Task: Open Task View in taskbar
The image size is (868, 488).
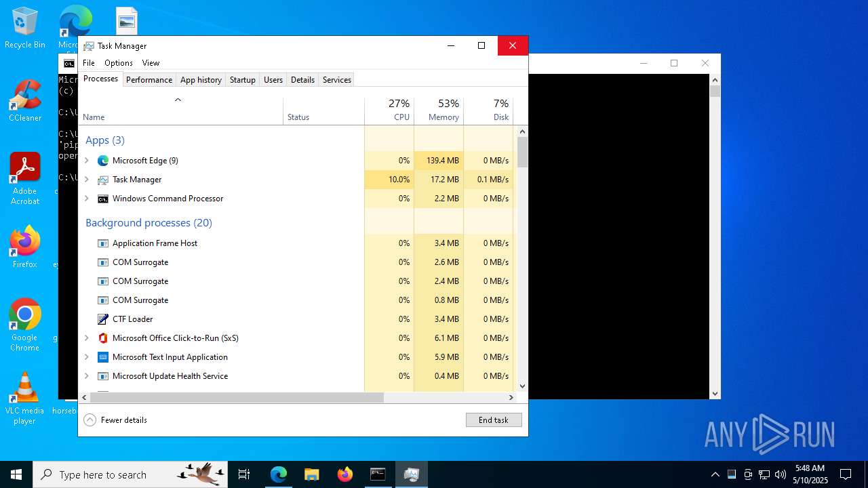Action: (x=244, y=474)
